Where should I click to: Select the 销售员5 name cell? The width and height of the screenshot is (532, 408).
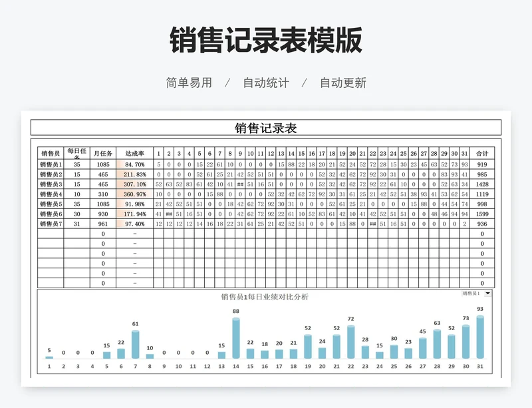tap(51, 204)
